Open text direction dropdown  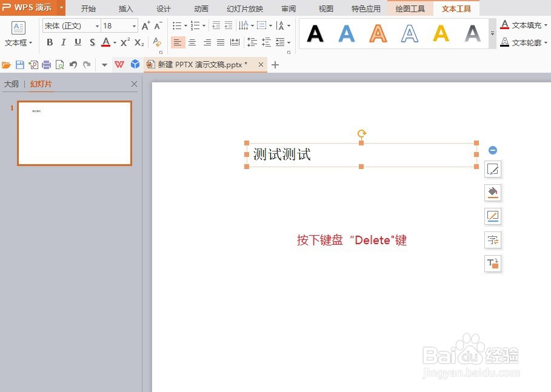pyautogui.click(x=252, y=25)
